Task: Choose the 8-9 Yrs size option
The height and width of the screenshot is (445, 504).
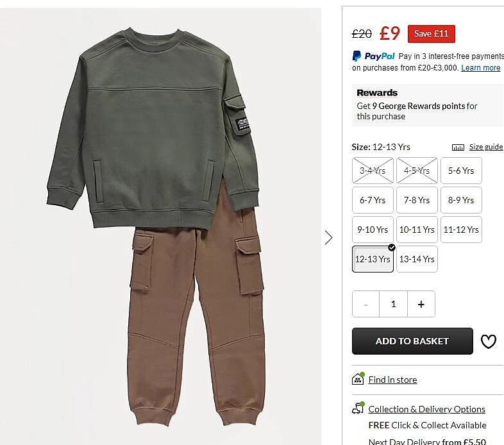Action: coord(461,200)
